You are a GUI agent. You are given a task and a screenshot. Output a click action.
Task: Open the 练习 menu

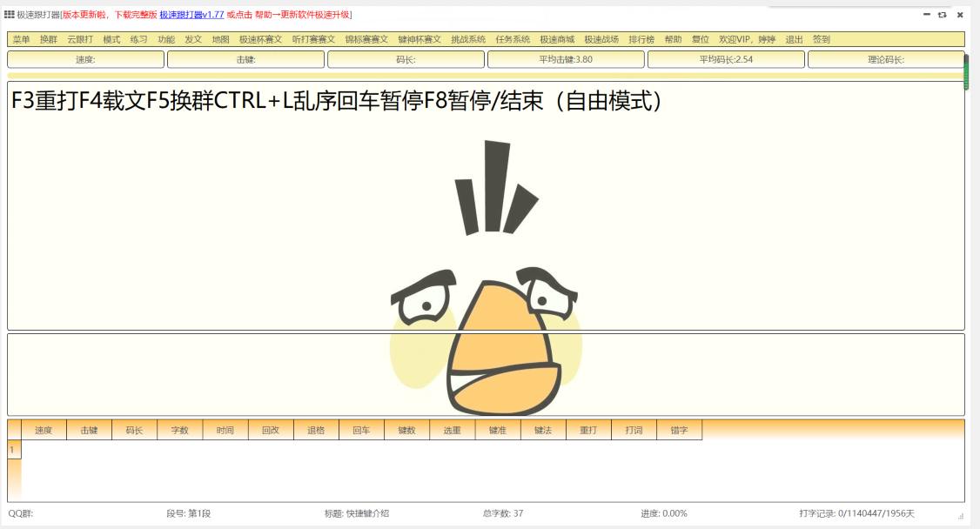click(138, 39)
